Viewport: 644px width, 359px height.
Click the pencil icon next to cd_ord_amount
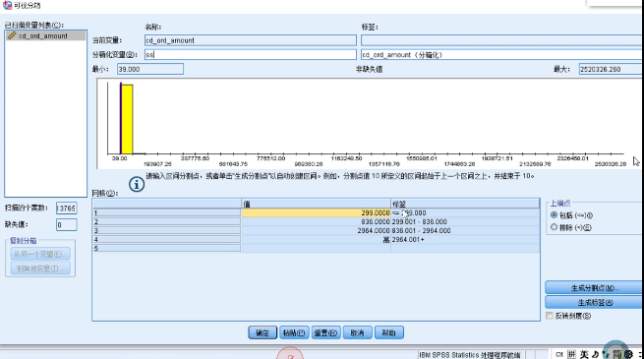(12, 35)
